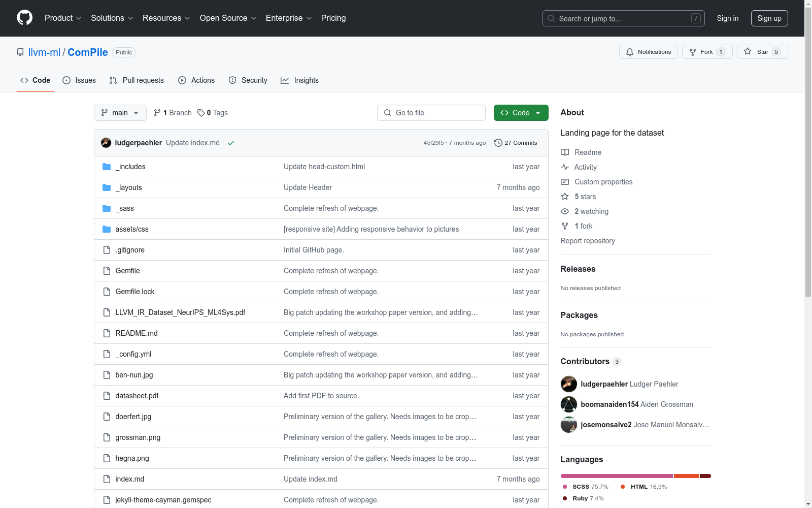Click the _sass folder icon
Viewport: 812px width, 508px height.
point(107,208)
